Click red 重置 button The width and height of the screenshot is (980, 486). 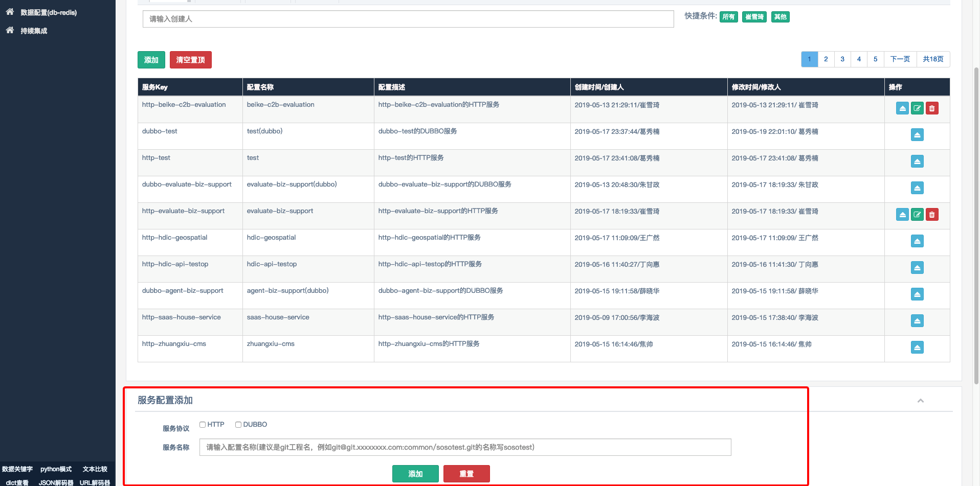(x=466, y=474)
